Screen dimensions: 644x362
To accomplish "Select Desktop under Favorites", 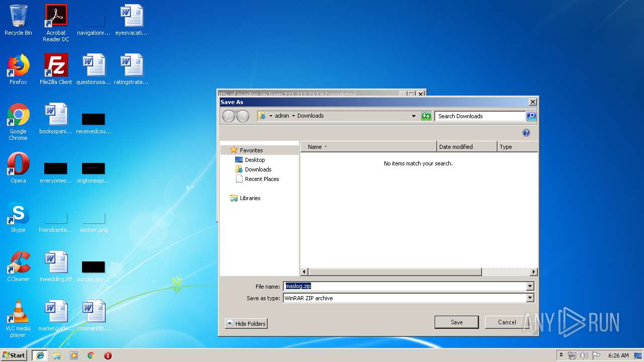I will tap(255, 160).
